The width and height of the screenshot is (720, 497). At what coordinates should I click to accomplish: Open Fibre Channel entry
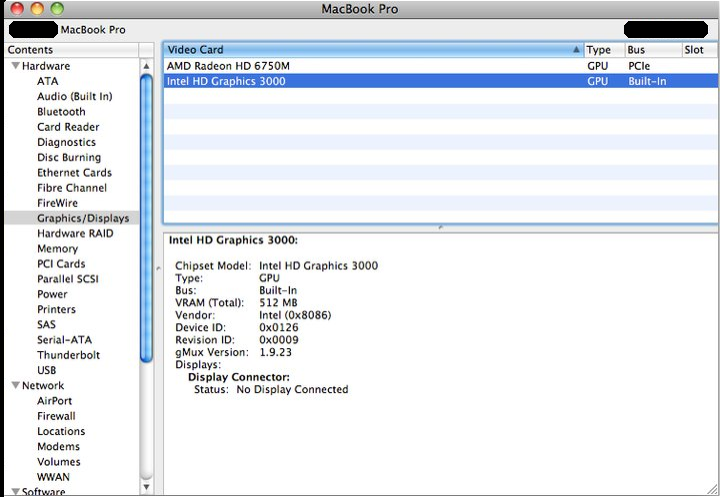tap(72, 188)
